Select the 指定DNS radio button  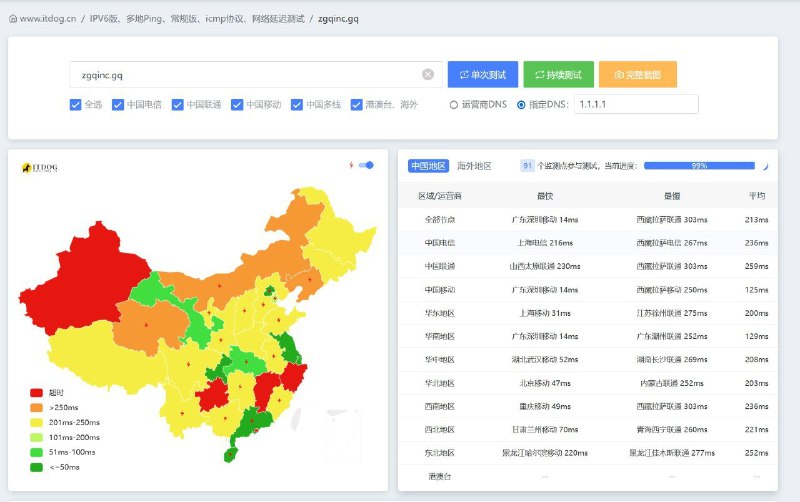(521, 104)
